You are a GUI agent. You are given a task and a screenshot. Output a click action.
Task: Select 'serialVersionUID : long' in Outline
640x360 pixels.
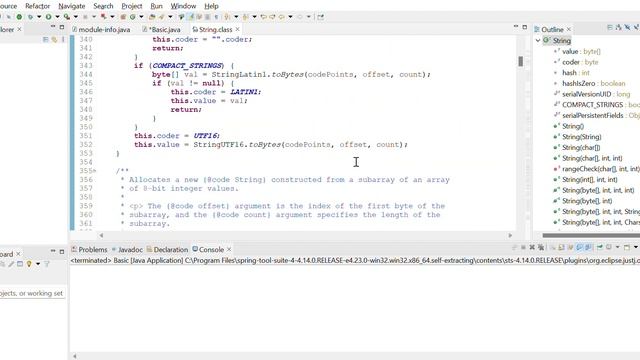tap(596, 94)
